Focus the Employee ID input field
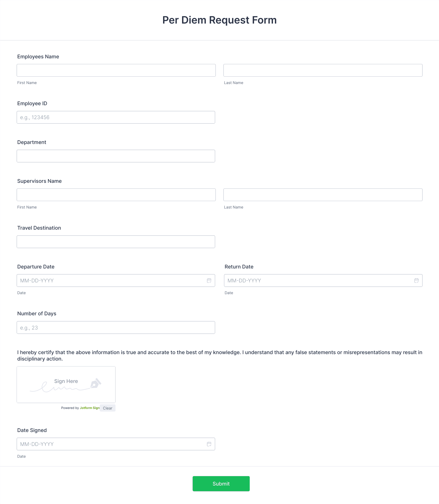This screenshot has width=439, height=504. tap(116, 117)
